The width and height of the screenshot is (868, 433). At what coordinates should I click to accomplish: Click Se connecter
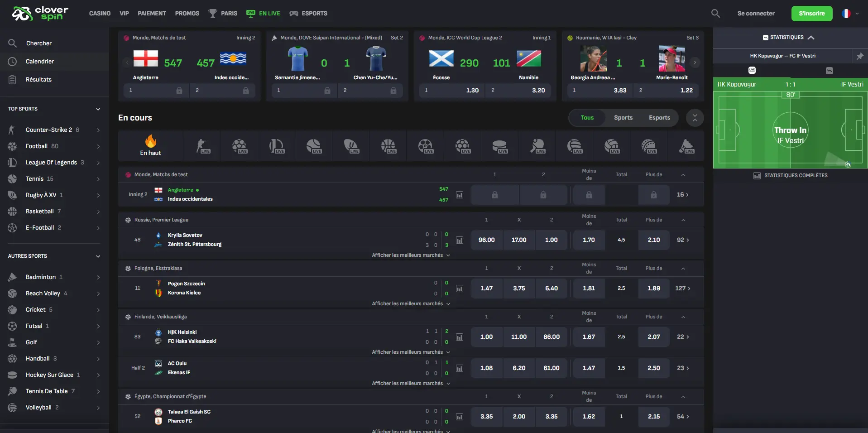click(756, 14)
